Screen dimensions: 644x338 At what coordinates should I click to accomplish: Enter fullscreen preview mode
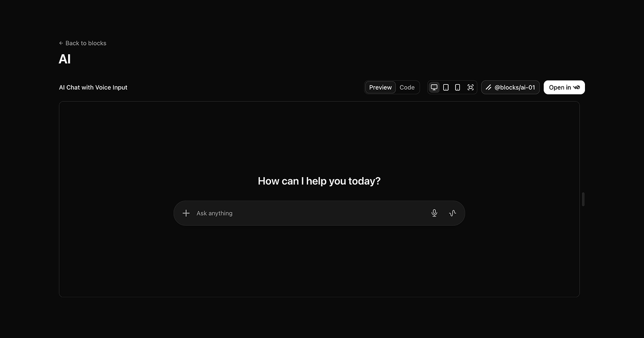point(470,87)
